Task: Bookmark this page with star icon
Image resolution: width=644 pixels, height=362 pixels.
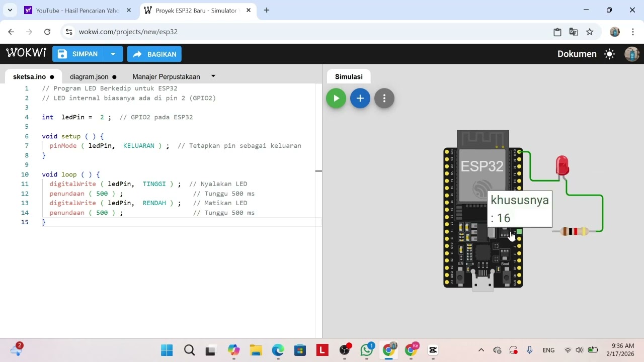Action: click(590, 32)
